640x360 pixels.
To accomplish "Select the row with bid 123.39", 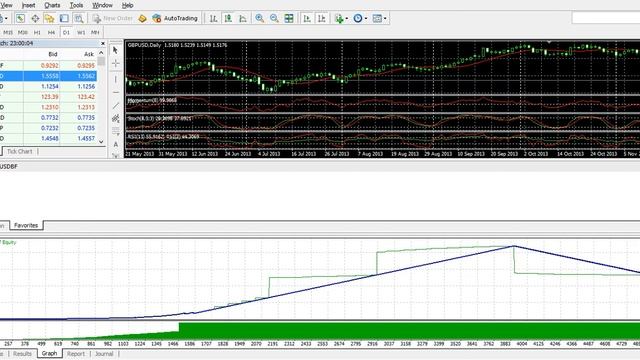I will pos(48,97).
